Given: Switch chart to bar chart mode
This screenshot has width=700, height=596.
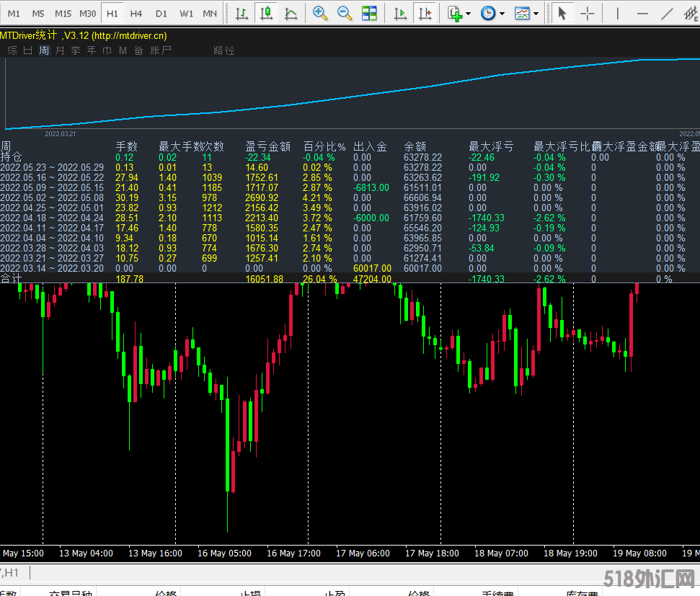Looking at the screenshot, I should (x=242, y=13).
